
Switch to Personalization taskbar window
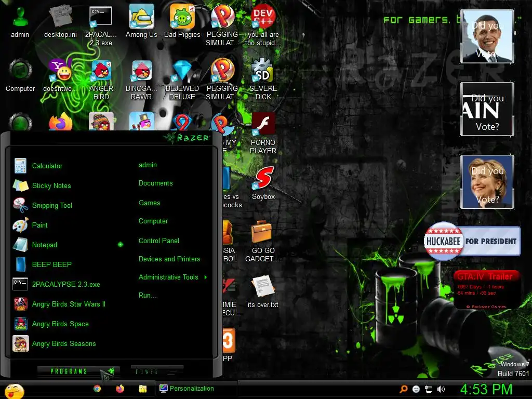tap(196, 389)
